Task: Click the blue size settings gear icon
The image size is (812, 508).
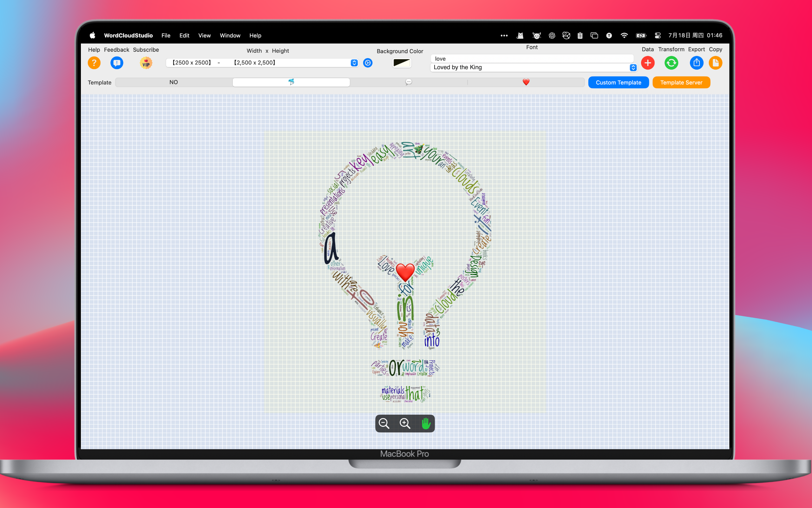Action: (x=368, y=63)
